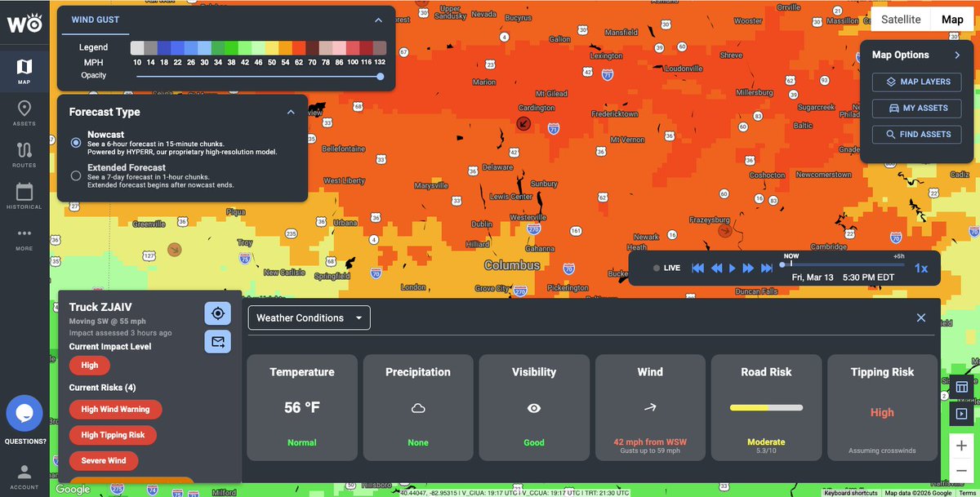
Task: Switch the timeline to LIVE mode
Action: [666, 268]
